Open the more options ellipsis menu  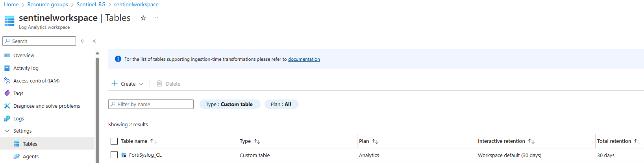(x=156, y=18)
